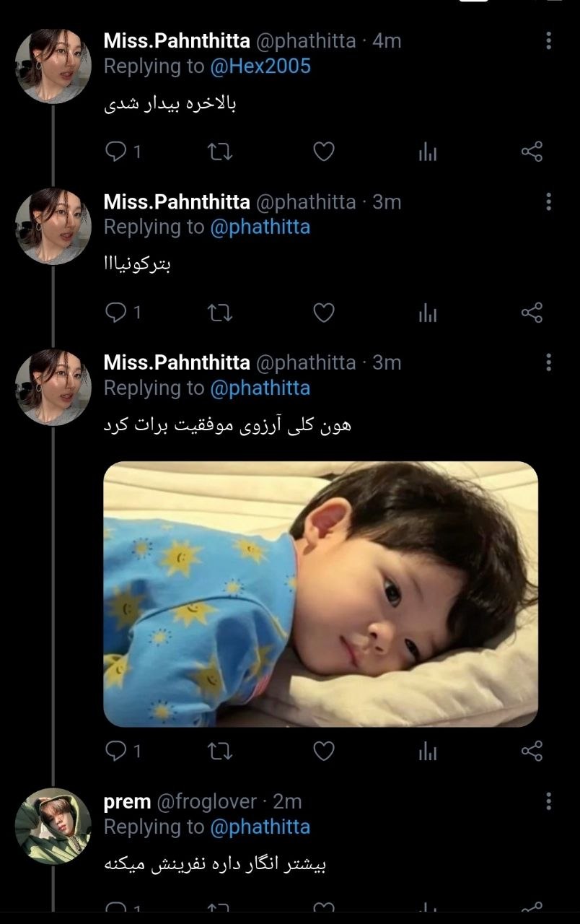Like the first tweet from Miss.Pahnthitta
Viewport: 580px width, 924px height.
[x=324, y=152]
